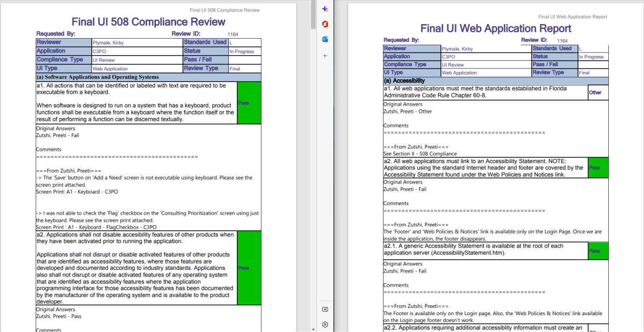Open the Copilot sparkle icon in sidebar

click(x=325, y=9)
